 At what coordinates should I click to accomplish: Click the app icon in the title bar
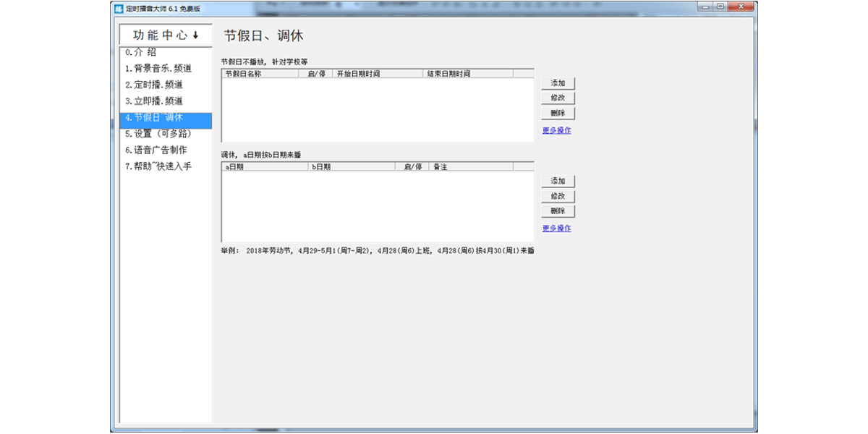(119, 7)
